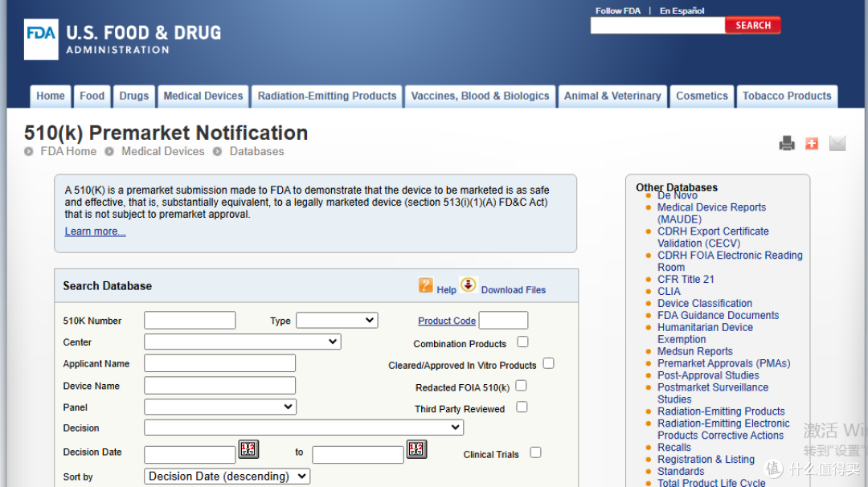Expand the Decision dropdown
This screenshot has width=868, height=487.
click(x=304, y=428)
